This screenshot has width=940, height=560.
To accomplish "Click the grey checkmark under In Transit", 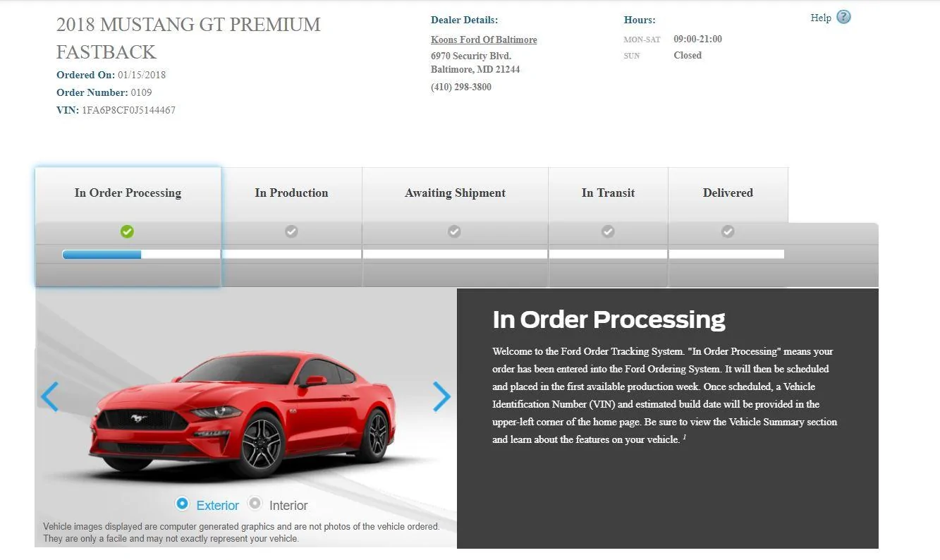I will click(x=608, y=231).
